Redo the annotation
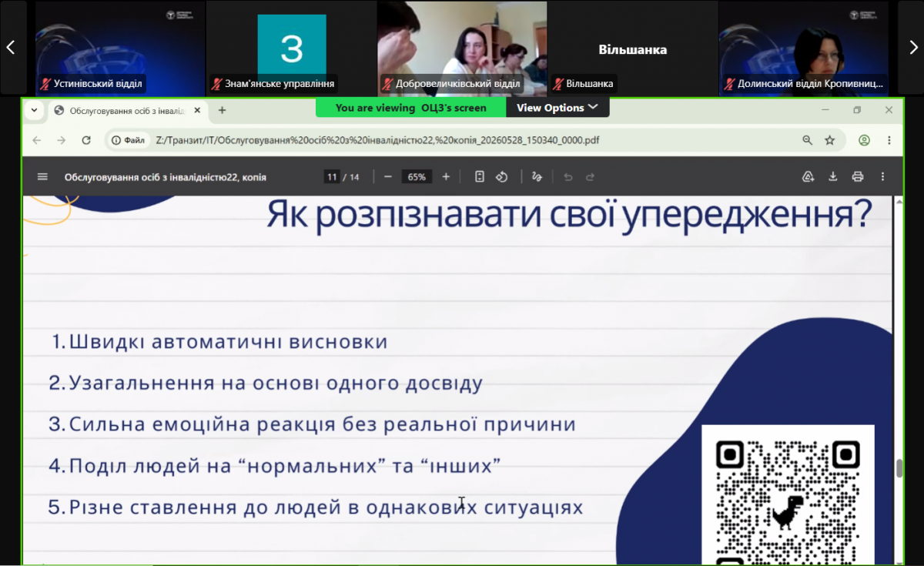This screenshot has width=924, height=566. (590, 177)
